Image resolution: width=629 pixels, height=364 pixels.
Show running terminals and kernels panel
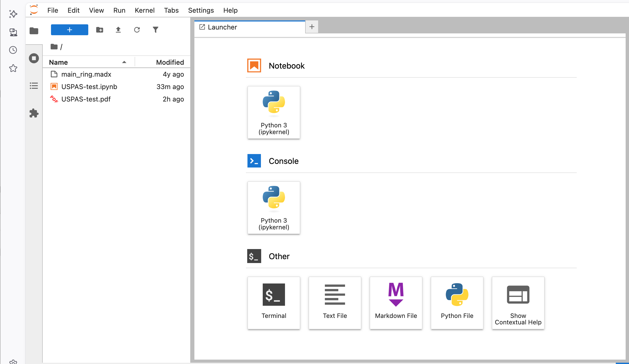coord(34,58)
